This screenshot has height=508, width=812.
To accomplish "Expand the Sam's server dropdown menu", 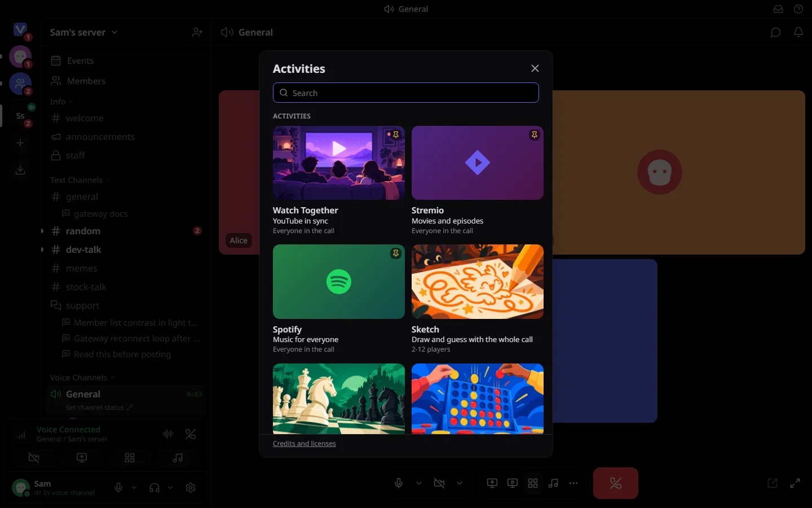I will click(84, 32).
